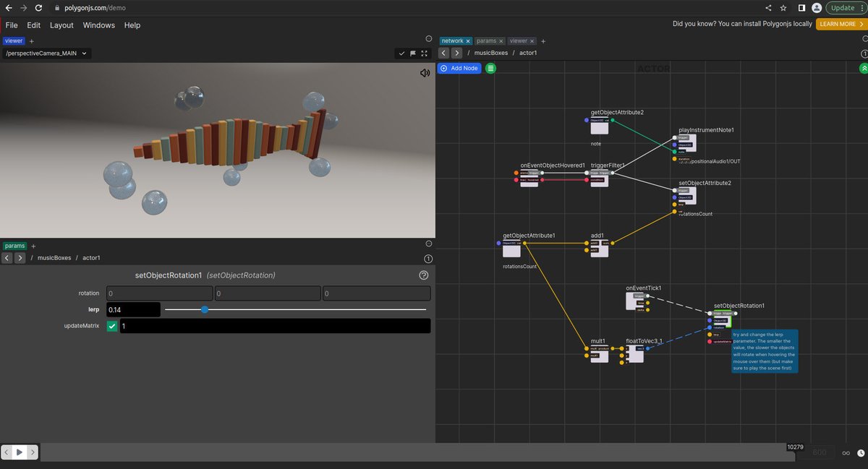Open the perspectiveCamera_MAIN dropdown
The width and height of the screenshot is (868, 469).
46,53
